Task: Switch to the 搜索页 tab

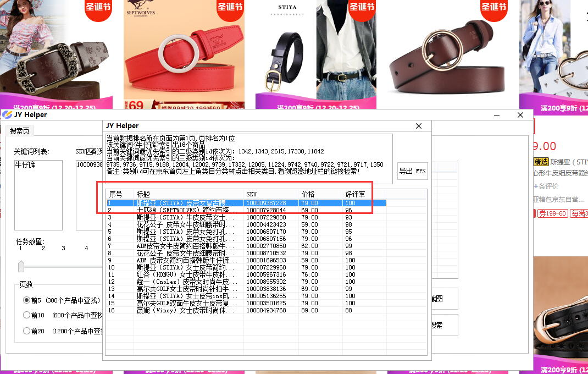Action: click(19, 131)
